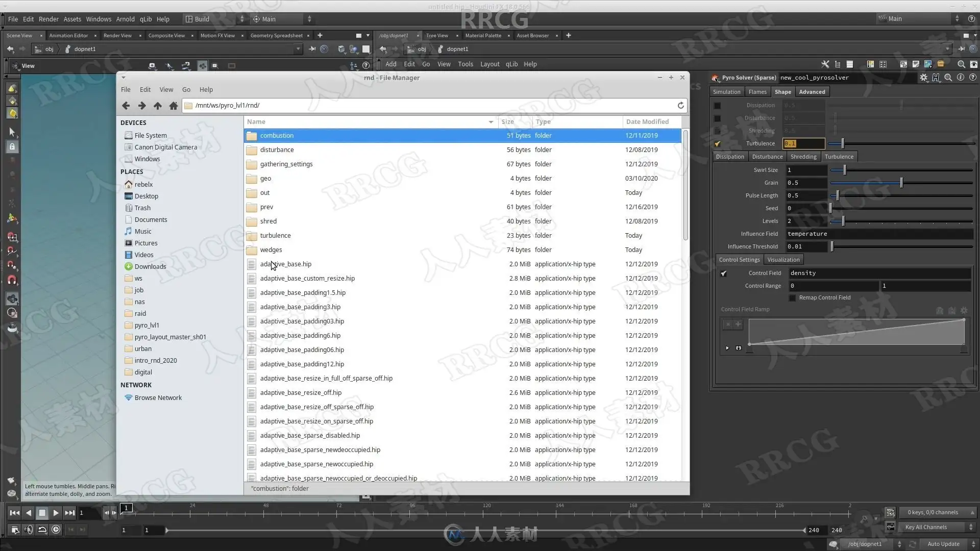Go forward in the File Manager
The height and width of the screenshot is (551, 980).
pyautogui.click(x=142, y=106)
